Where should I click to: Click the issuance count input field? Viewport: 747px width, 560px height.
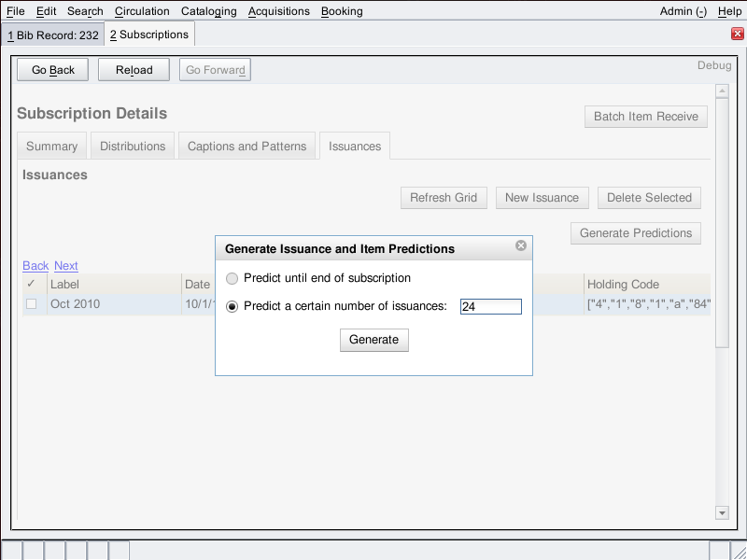(x=490, y=306)
